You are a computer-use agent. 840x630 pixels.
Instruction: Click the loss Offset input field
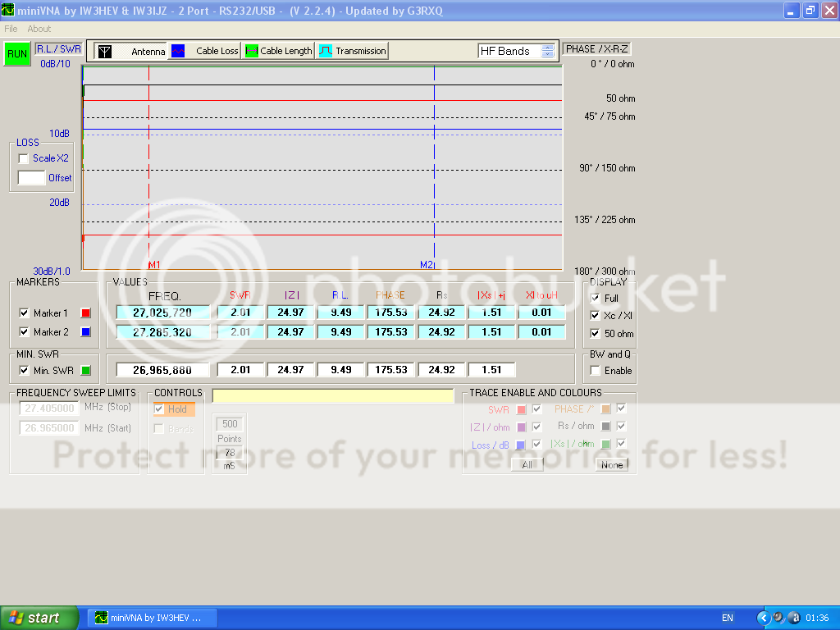31,177
